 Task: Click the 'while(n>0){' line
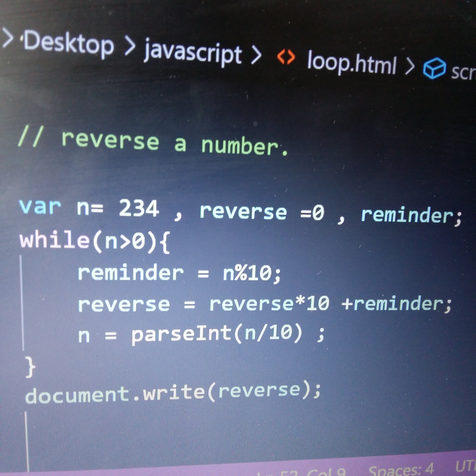pos(95,241)
